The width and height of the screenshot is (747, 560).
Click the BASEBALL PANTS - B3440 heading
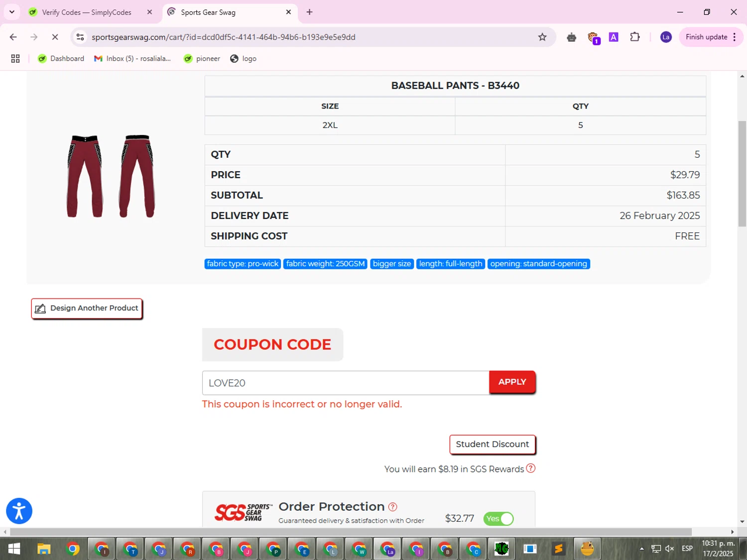tap(455, 86)
